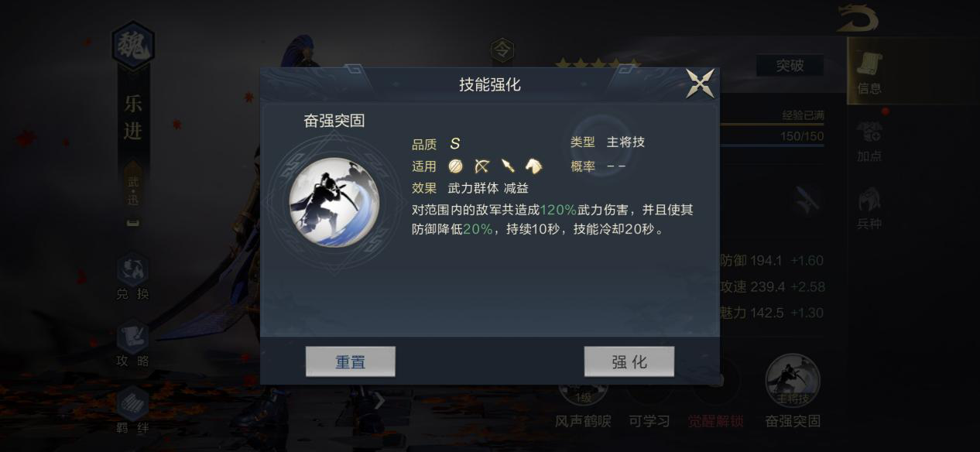Click the 重置 button
Screen dimensions: 980x452
pos(351,361)
